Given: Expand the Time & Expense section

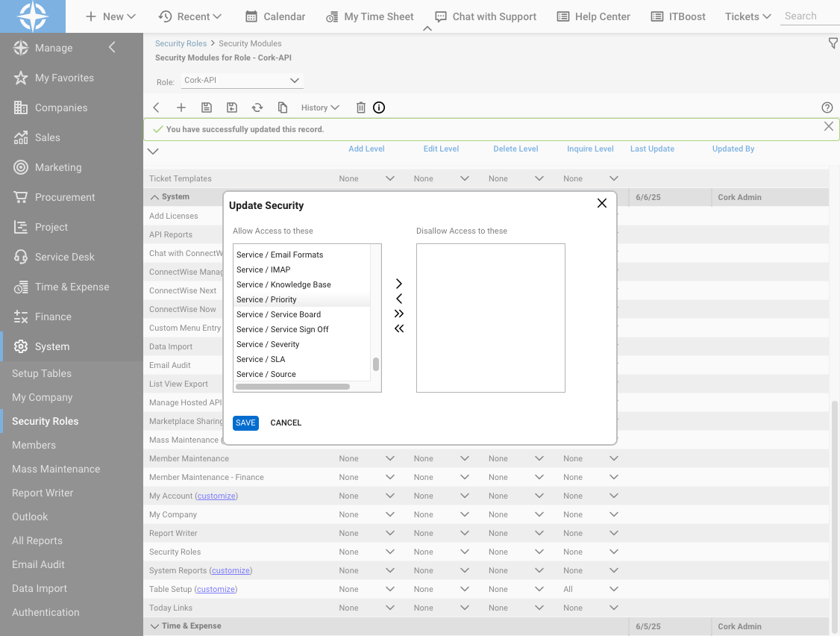Looking at the screenshot, I should click(154, 626).
